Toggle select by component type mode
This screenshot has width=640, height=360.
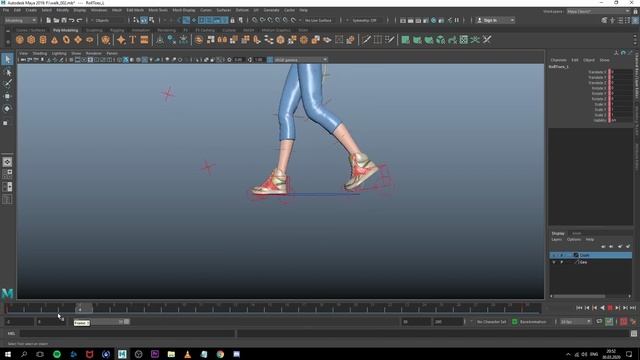pyautogui.click(x=151, y=20)
